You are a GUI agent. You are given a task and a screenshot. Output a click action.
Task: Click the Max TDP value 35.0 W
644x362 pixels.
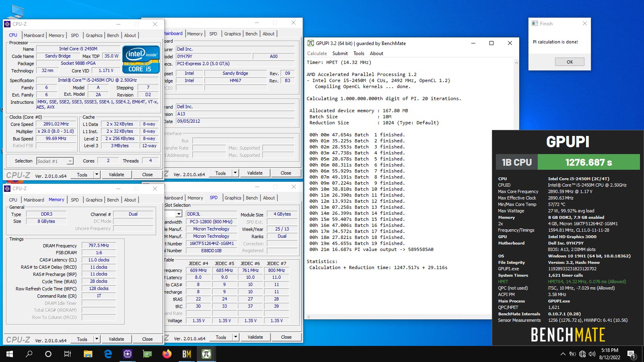(111, 56)
